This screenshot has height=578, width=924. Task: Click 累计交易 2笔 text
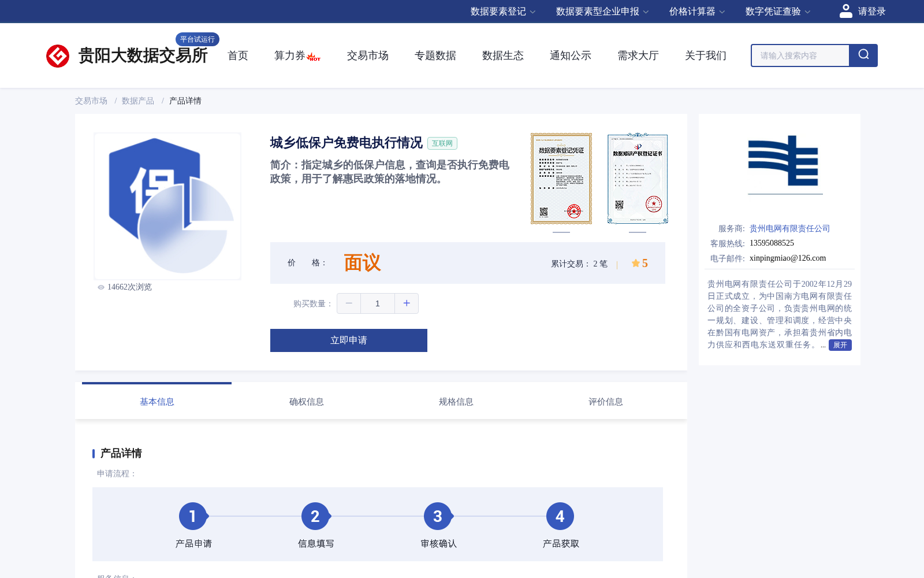[x=579, y=264]
